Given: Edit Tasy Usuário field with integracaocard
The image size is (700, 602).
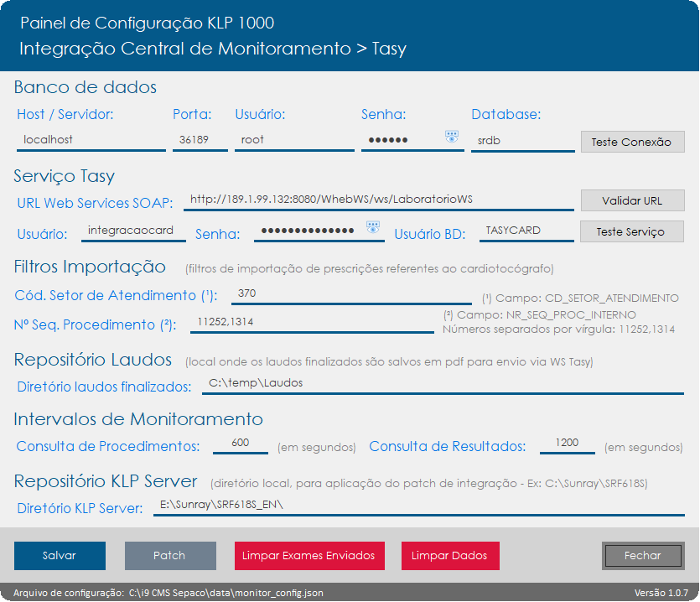Looking at the screenshot, I should pyautogui.click(x=133, y=231).
